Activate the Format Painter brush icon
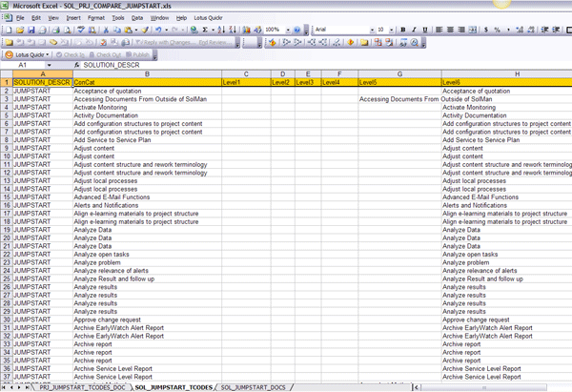Viewport: 572px width, 392px height. [x=145, y=30]
